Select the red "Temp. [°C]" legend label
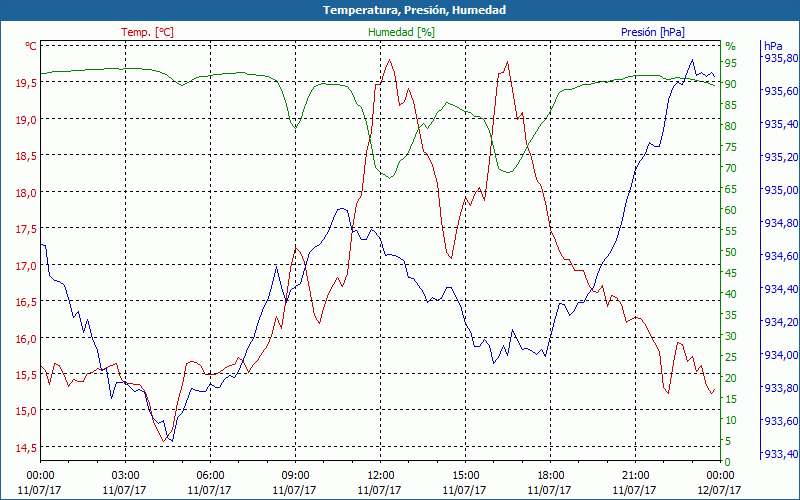The width and height of the screenshot is (800, 500). coord(147,32)
